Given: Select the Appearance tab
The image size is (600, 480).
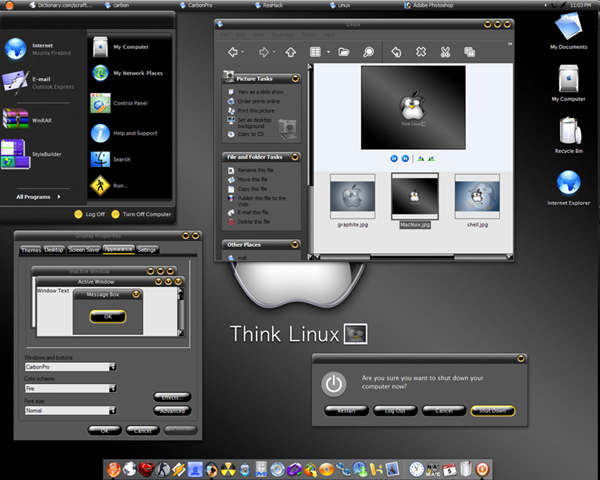Looking at the screenshot, I should (119, 249).
